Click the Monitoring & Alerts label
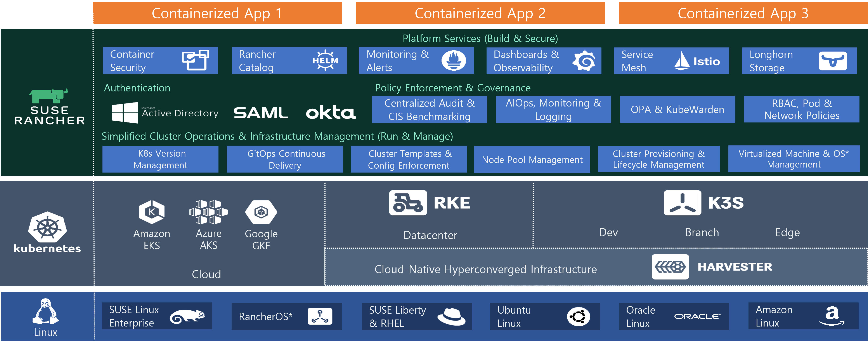 398,61
